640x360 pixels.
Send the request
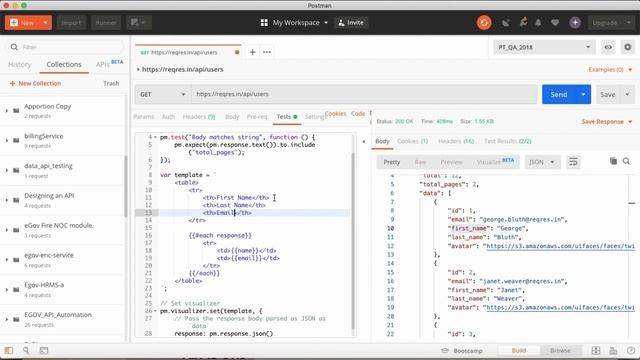(559, 94)
